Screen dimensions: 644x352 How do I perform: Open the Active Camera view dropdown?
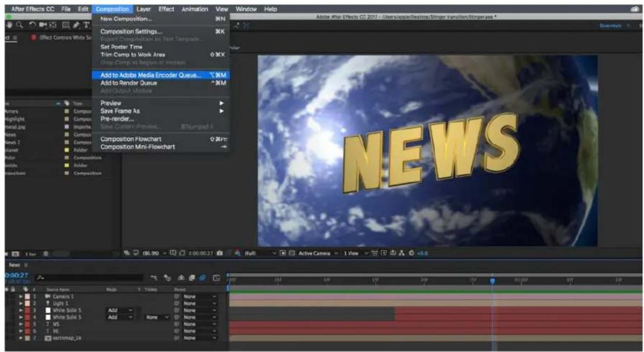tap(318, 253)
